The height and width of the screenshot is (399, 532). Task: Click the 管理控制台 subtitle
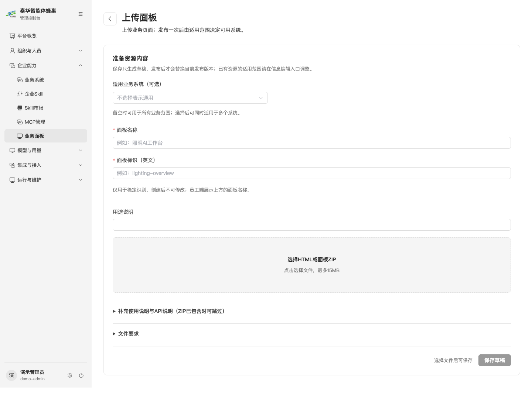point(30,18)
